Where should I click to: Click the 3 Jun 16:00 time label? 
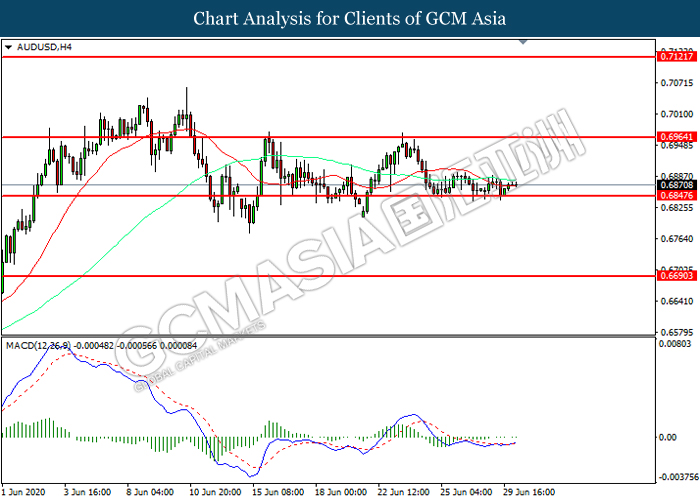tap(88, 492)
